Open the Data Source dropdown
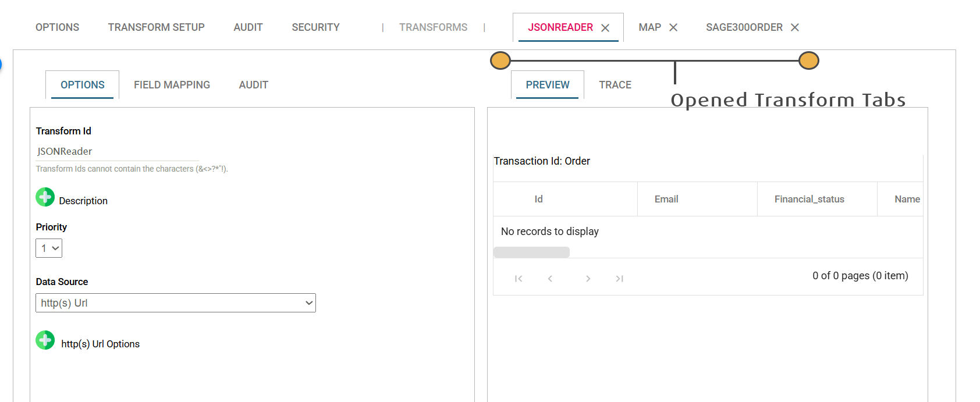 click(175, 303)
